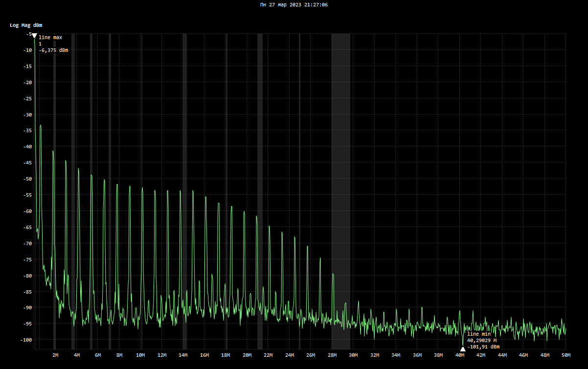Click the Y-axis label '-60'
588x369 pixels.
27,211
